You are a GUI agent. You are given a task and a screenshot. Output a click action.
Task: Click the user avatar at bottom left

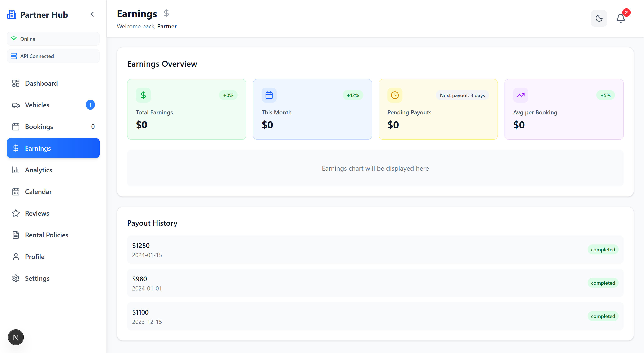[x=15, y=337]
